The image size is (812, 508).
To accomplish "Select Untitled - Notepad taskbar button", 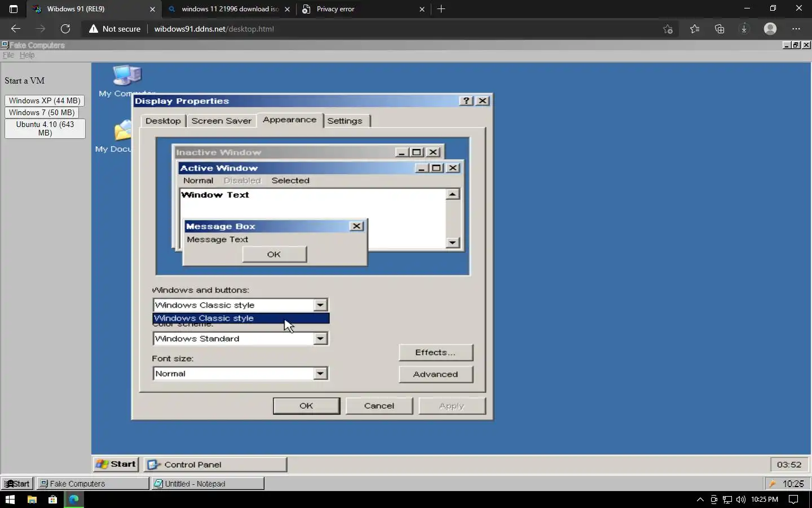I will (208, 484).
